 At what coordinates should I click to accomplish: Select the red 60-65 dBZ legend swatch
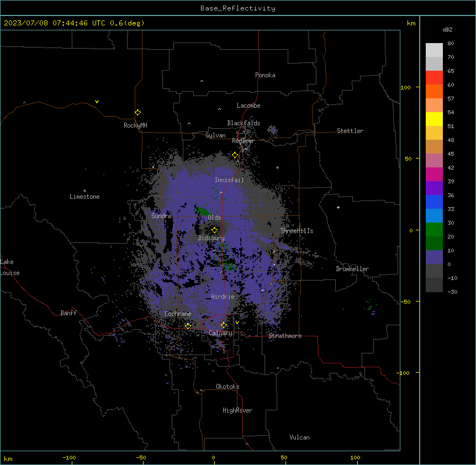434,78
